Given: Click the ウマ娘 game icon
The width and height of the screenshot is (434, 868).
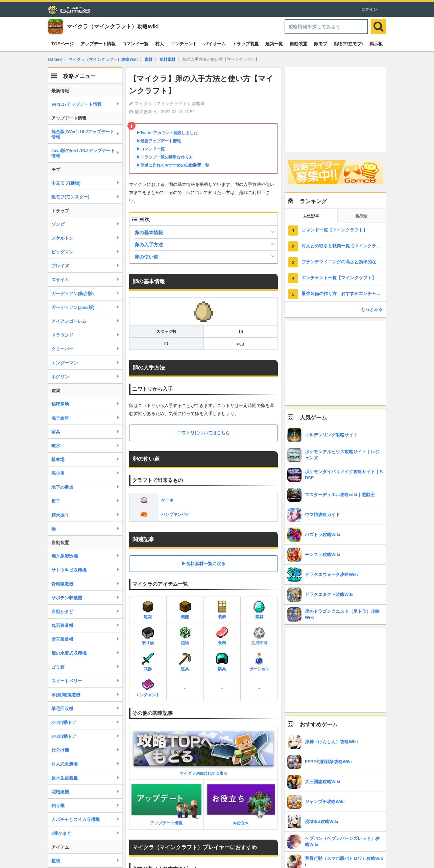Looking at the screenshot, I should click(x=294, y=515).
